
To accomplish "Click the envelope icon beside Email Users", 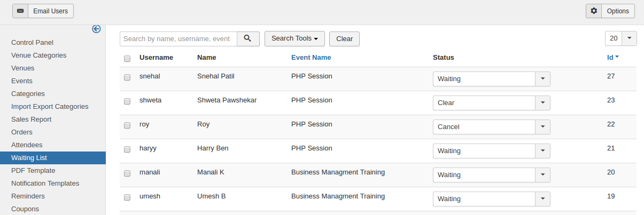I will (20, 11).
